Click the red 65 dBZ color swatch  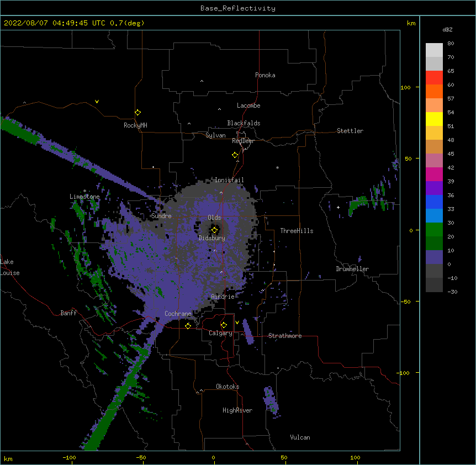pyautogui.click(x=434, y=77)
